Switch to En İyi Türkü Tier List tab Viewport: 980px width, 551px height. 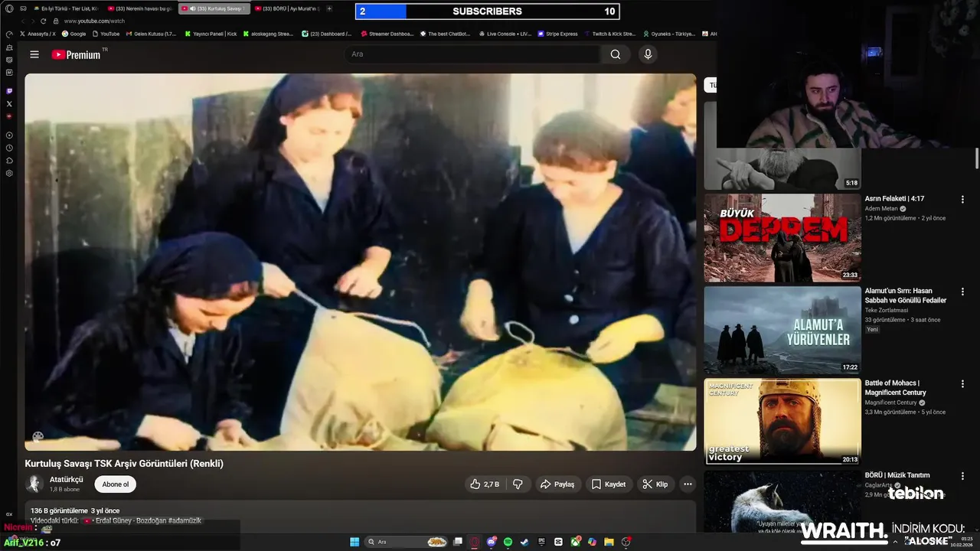65,8
